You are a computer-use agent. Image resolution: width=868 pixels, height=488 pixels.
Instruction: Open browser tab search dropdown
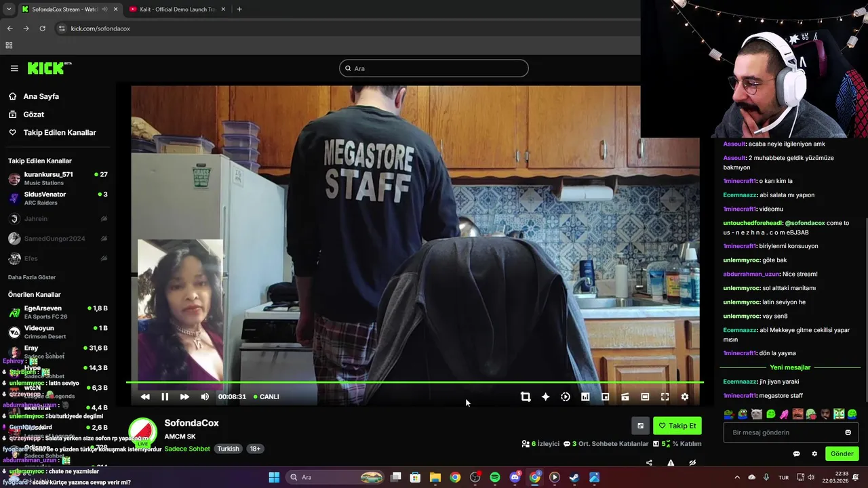(x=9, y=9)
